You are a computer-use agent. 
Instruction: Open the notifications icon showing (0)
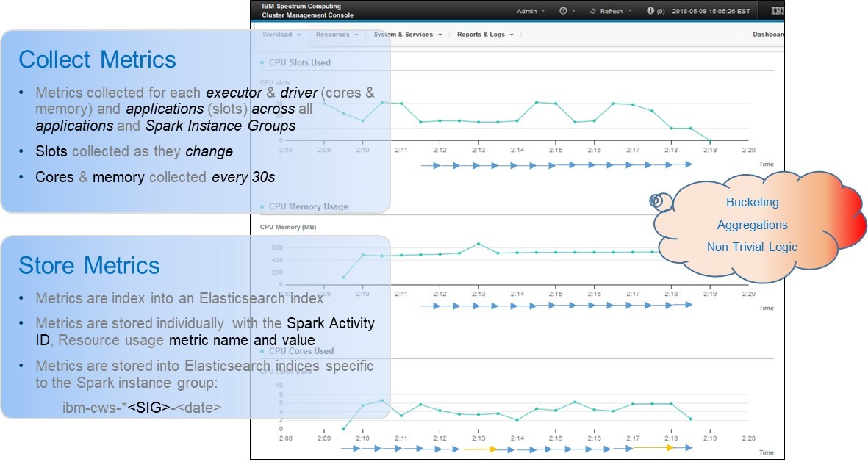click(656, 11)
